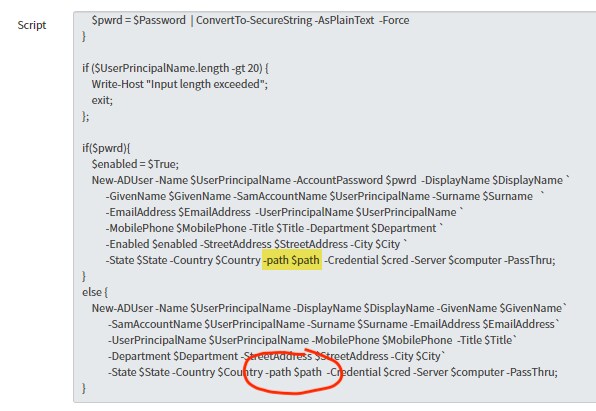Click the -Enabled $enabled -StreetAddress line
The image size is (596, 411).
pyautogui.click(x=257, y=244)
